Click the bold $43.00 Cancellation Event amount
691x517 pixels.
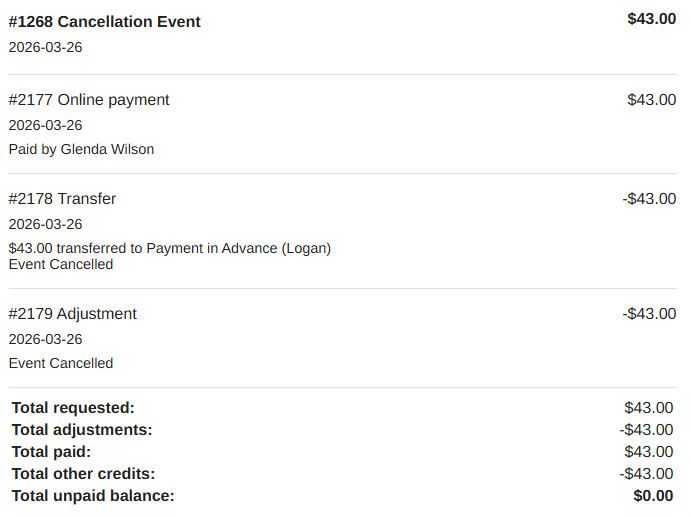651,18
